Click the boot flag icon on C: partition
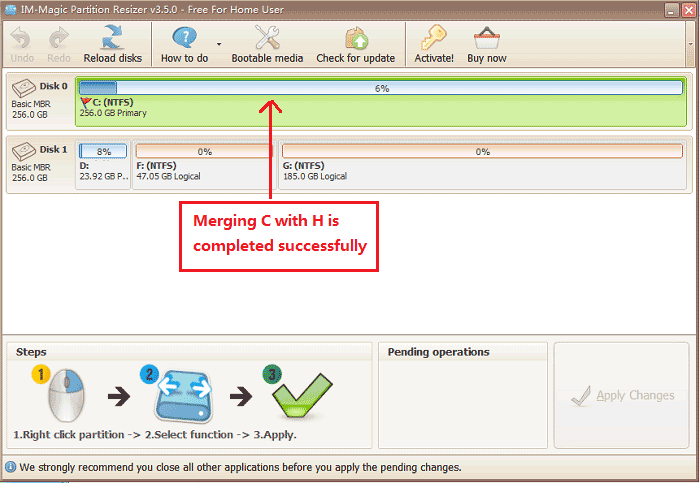The height and width of the screenshot is (483, 700). pos(86,103)
